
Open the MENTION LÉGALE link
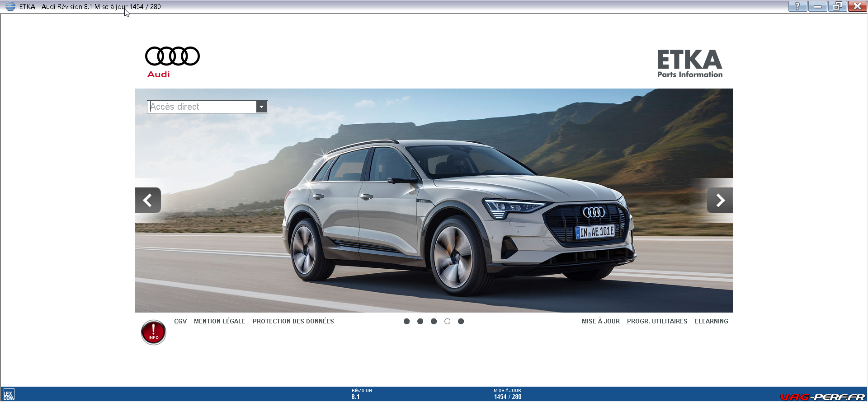coord(220,322)
